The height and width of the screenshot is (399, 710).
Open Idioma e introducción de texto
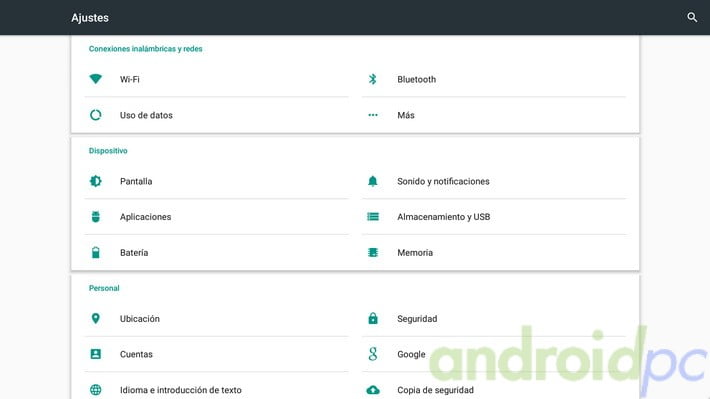(x=216, y=386)
